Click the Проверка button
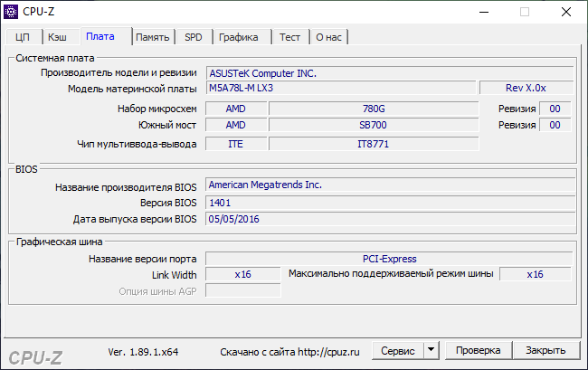 tap(479, 350)
